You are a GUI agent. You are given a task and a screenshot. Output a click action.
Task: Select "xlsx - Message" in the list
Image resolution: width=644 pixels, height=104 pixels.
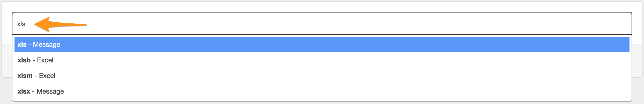point(41,91)
